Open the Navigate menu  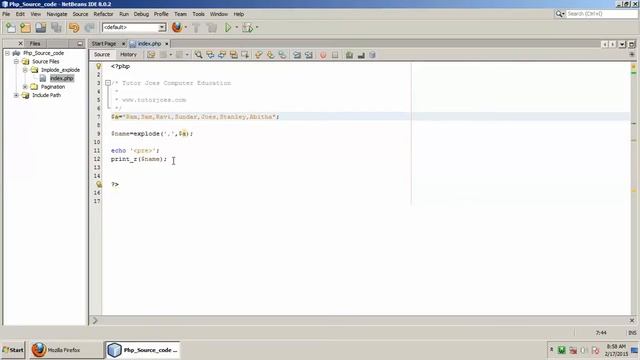tap(57, 14)
